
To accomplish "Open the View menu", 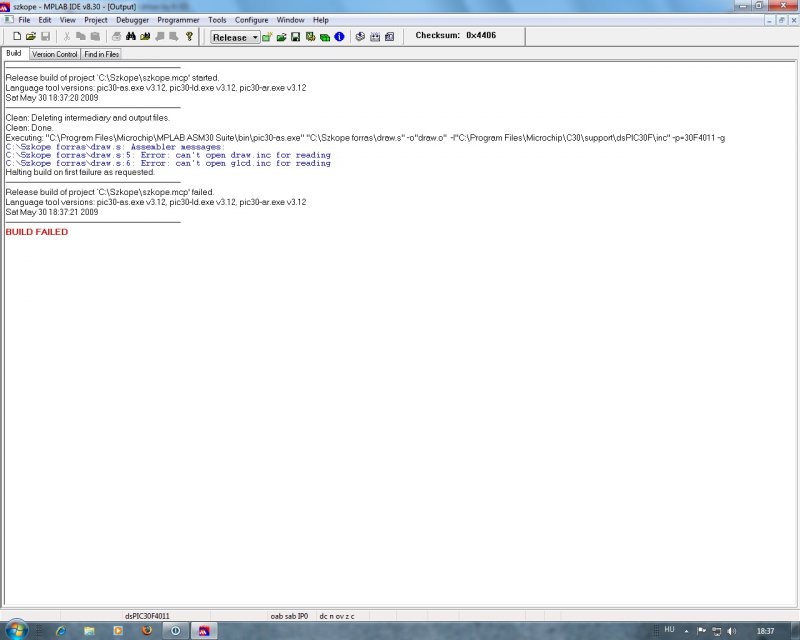I will point(67,20).
